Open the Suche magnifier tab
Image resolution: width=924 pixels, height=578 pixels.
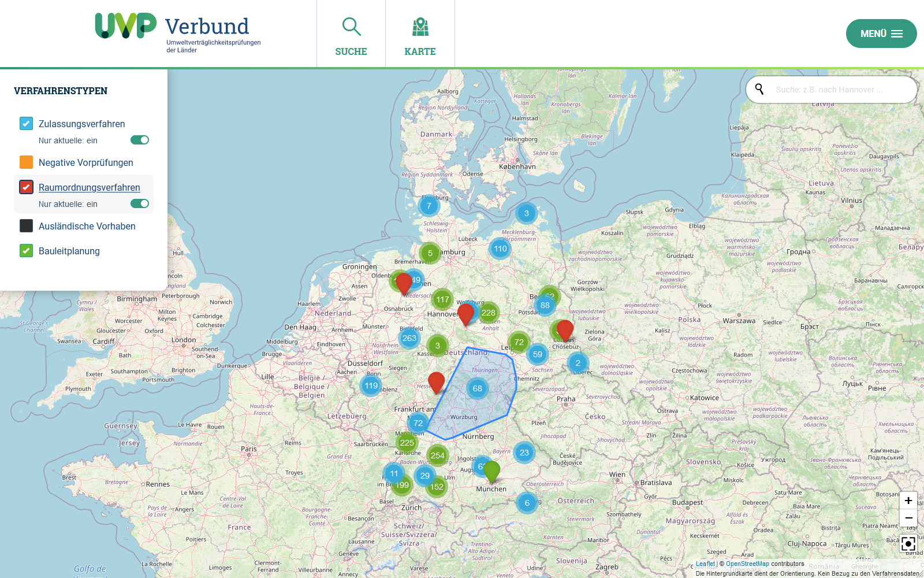pos(351,35)
